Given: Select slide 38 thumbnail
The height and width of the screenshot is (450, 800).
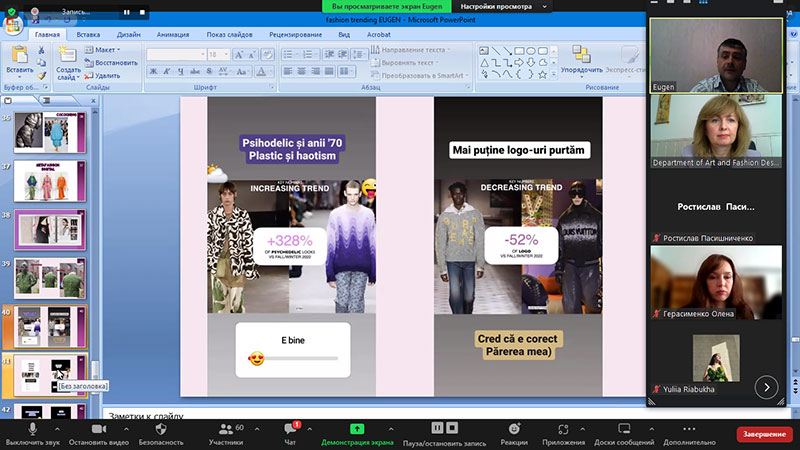Looking at the screenshot, I should pyautogui.click(x=50, y=230).
